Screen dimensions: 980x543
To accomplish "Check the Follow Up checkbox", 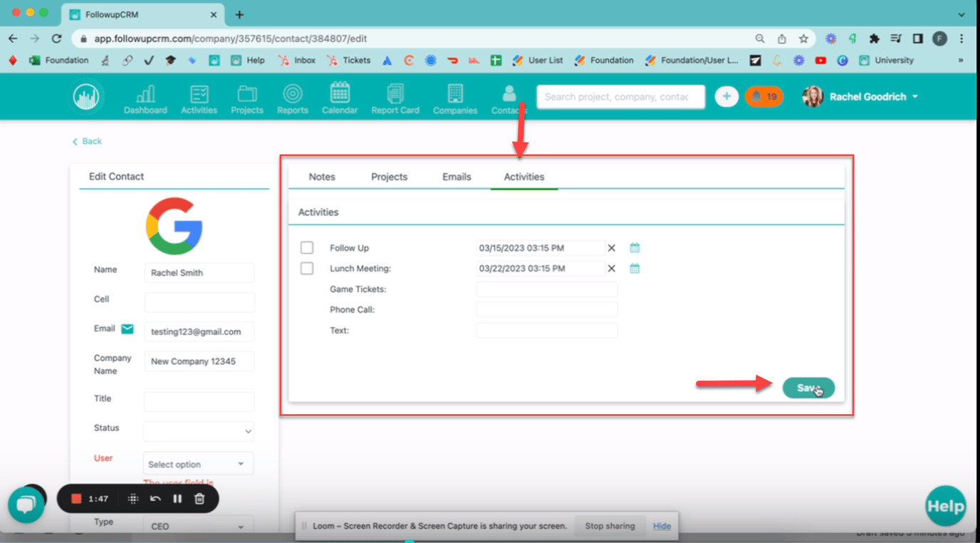I will (307, 248).
